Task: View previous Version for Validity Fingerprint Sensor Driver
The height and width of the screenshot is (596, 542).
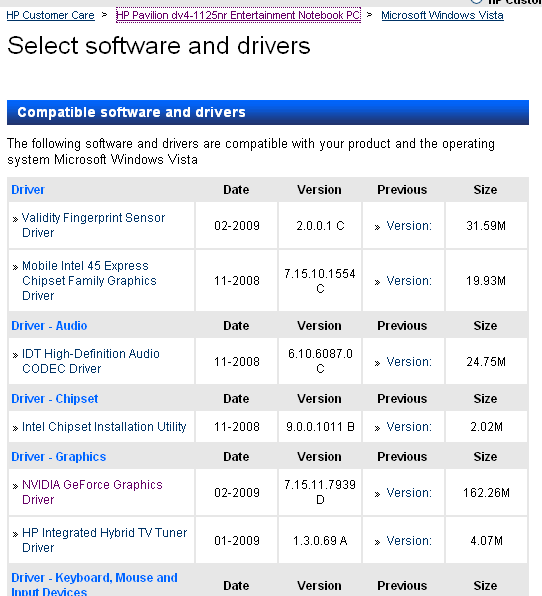Action: 409,226
